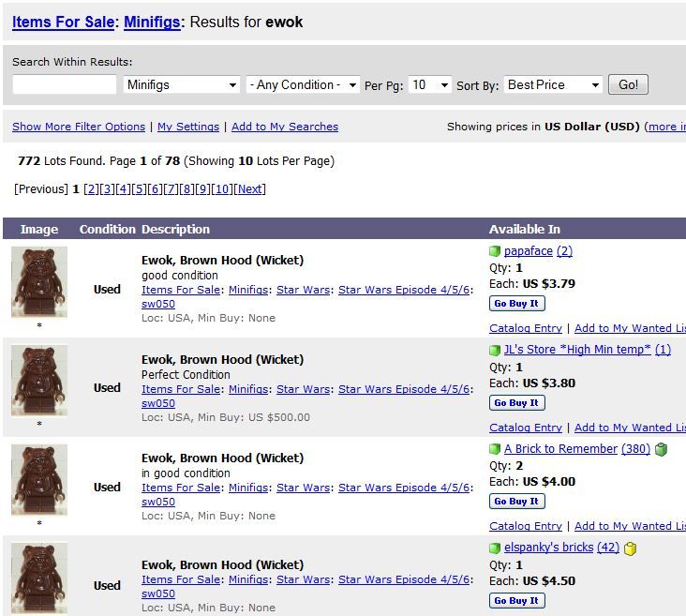This screenshot has width=686, height=616.
Task: Open the Items For Sale heading link
Action: tap(63, 22)
